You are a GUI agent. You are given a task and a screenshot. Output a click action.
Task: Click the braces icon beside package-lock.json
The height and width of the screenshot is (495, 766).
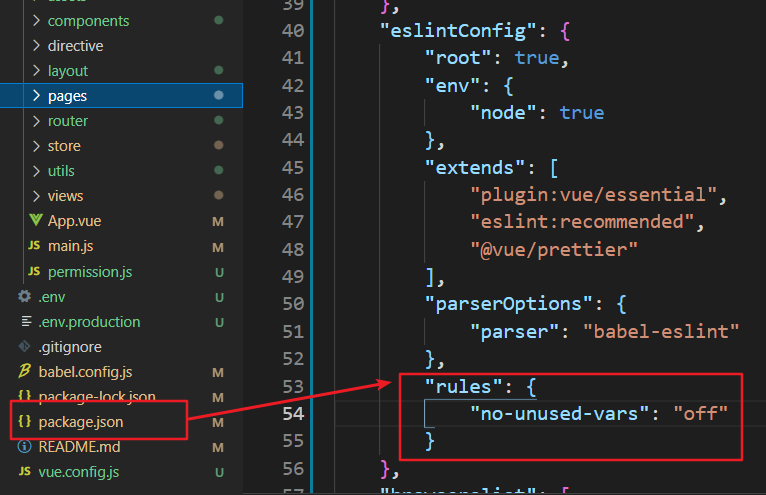point(24,395)
